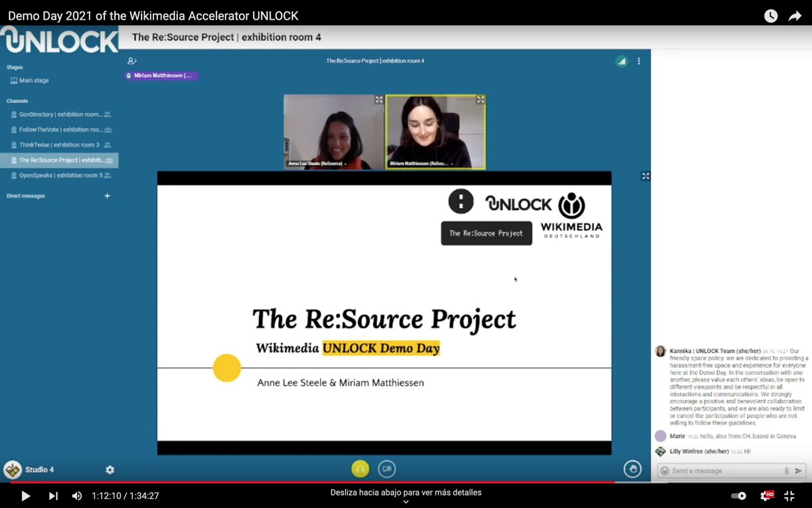The height and width of the screenshot is (508, 812).
Task: Open the three-dot room options menu
Action: pos(639,61)
